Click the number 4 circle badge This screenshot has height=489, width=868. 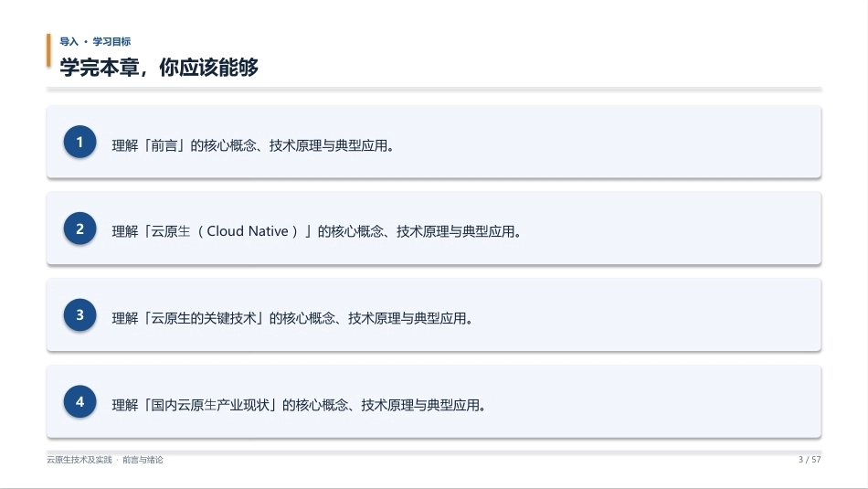coord(79,401)
